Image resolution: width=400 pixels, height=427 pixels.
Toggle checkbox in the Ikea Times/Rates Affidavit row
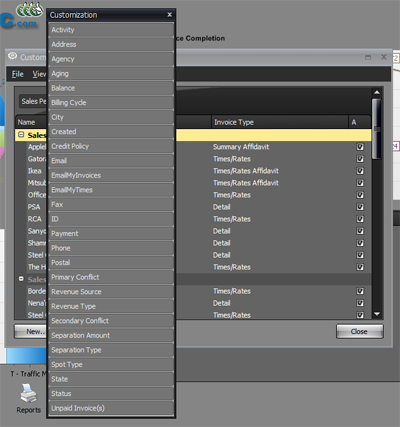point(360,171)
